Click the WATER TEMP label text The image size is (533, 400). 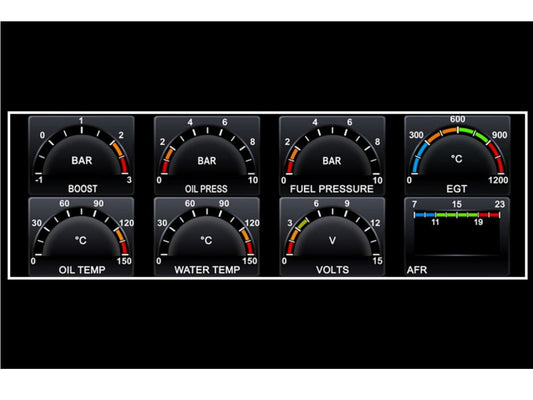[207, 270]
